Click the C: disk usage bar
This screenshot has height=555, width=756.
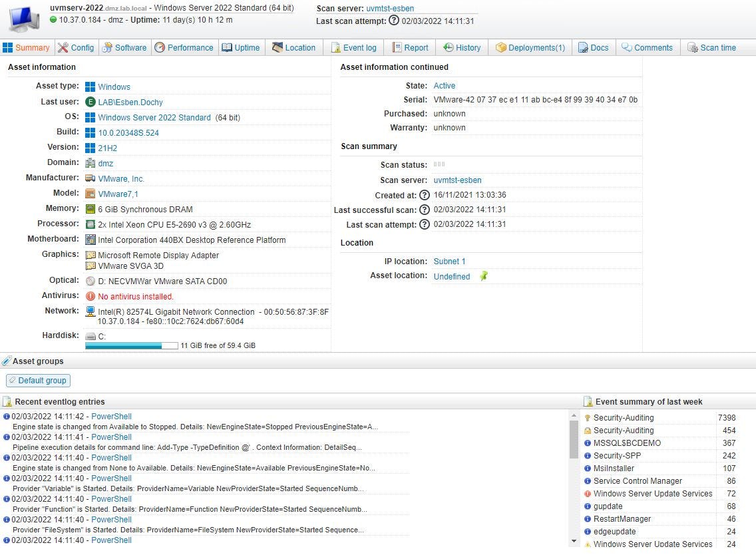point(132,346)
